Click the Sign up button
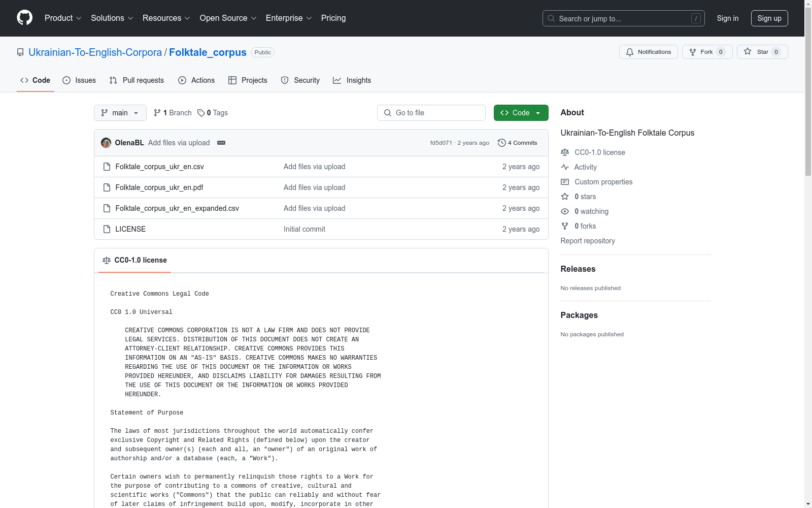 click(x=769, y=18)
